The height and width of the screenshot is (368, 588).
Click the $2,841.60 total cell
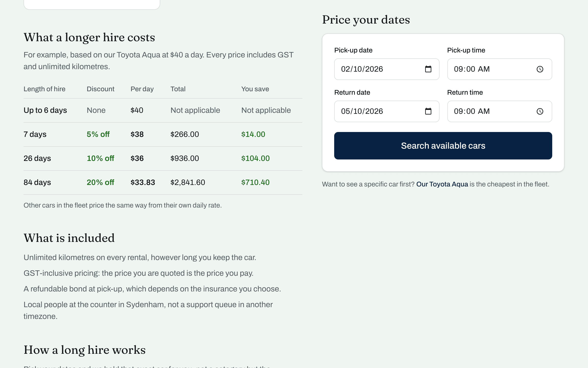click(x=188, y=183)
